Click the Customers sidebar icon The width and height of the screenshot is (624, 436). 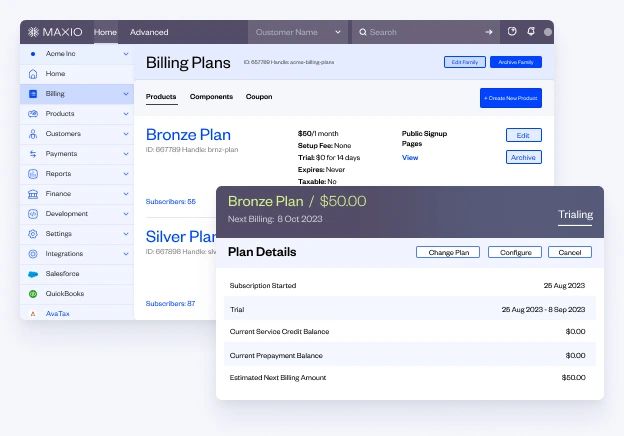[x=33, y=134]
